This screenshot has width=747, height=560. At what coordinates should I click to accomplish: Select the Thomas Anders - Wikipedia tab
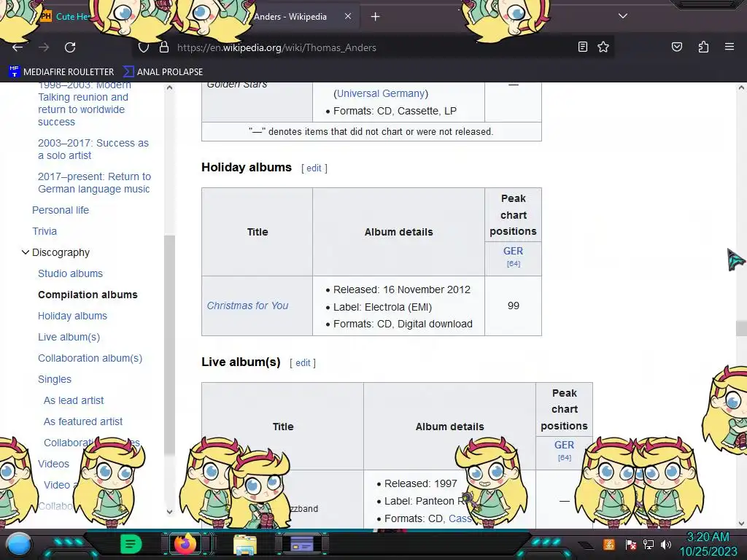click(x=290, y=17)
